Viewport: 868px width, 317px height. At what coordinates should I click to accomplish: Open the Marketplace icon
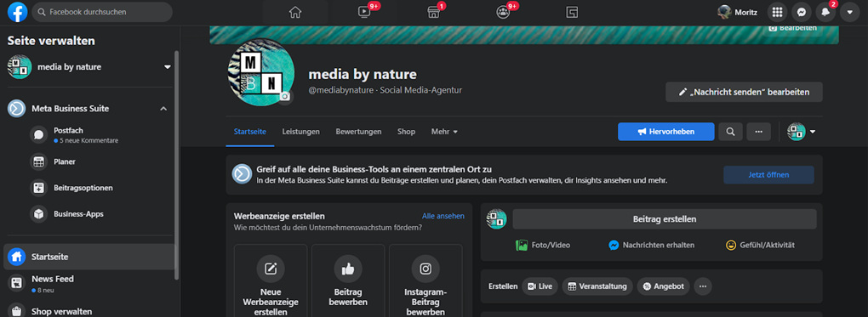coord(433,12)
